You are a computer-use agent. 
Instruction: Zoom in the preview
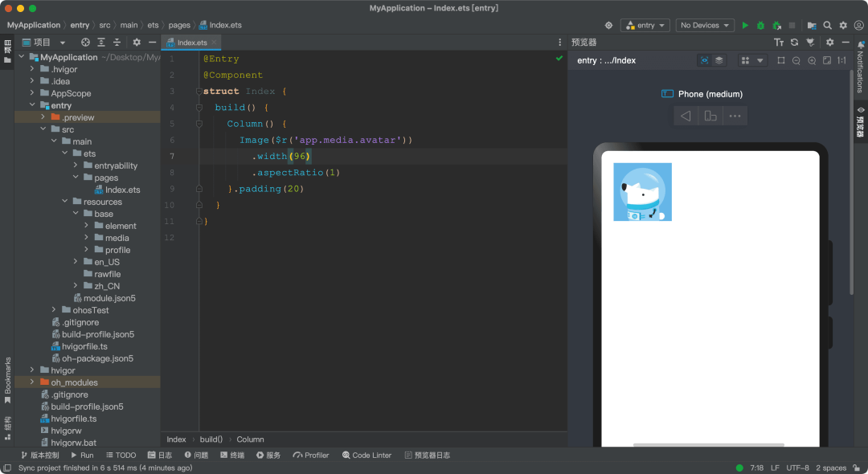click(812, 61)
